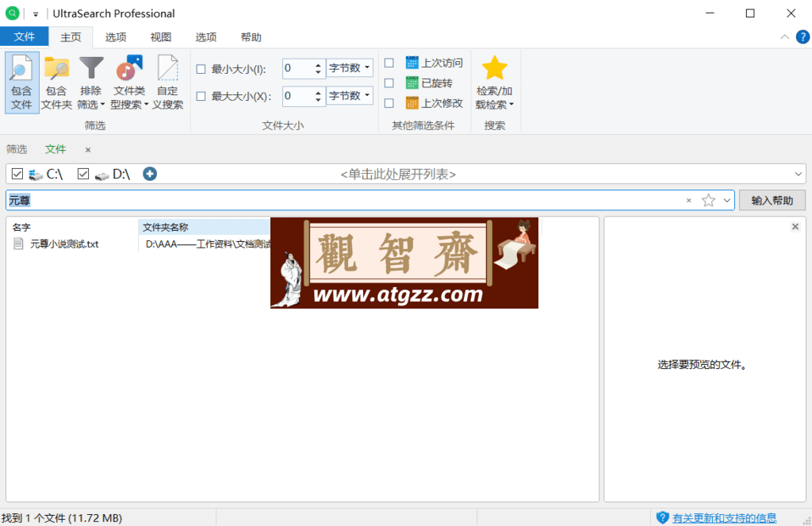
Task: Open the first 选项 ribbon tab
Action: 116,37
